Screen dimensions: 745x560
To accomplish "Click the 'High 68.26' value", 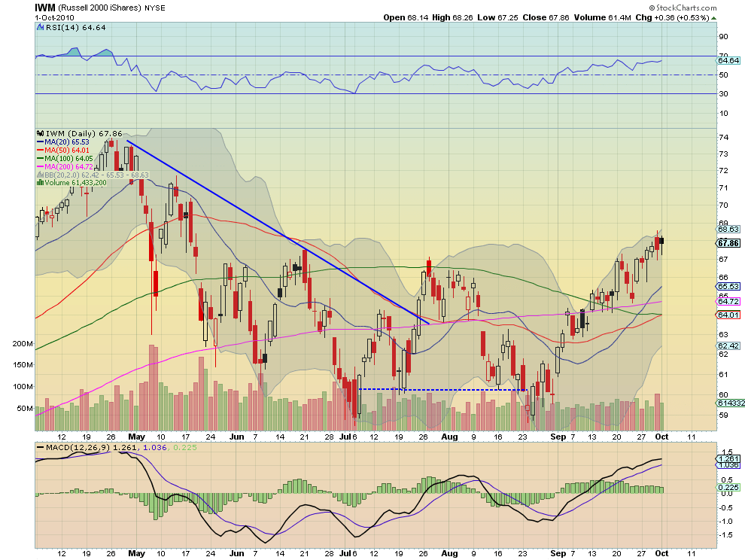I will (452, 17).
